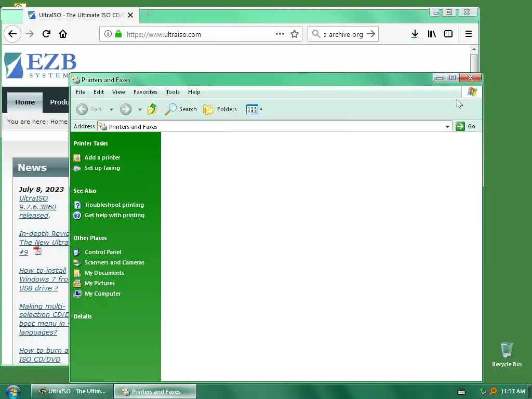This screenshot has width=532, height=399.
Task: Open the Firefox hamburger menu
Action: point(469,34)
